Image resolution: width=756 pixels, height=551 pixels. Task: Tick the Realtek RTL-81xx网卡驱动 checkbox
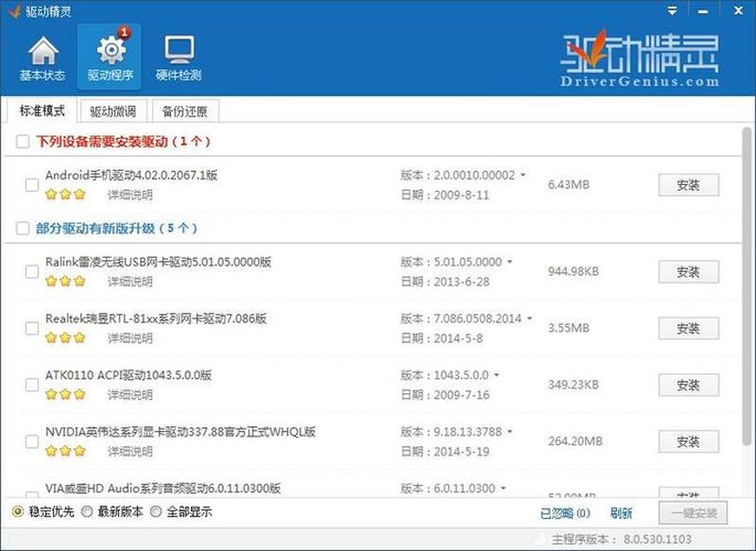tap(32, 328)
